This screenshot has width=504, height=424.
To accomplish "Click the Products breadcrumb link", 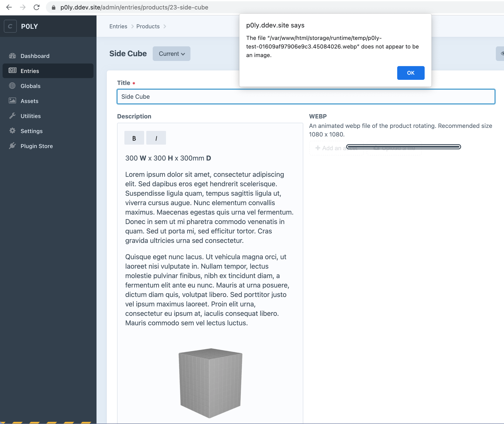I will pos(148,26).
